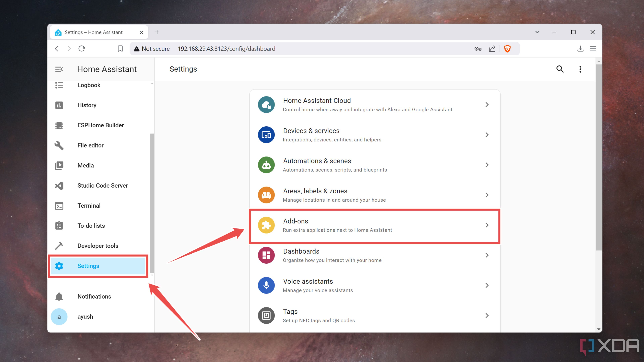Viewport: 644px width, 362px height.
Task: Open the Brave hamburger menu
Action: coord(593,49)
